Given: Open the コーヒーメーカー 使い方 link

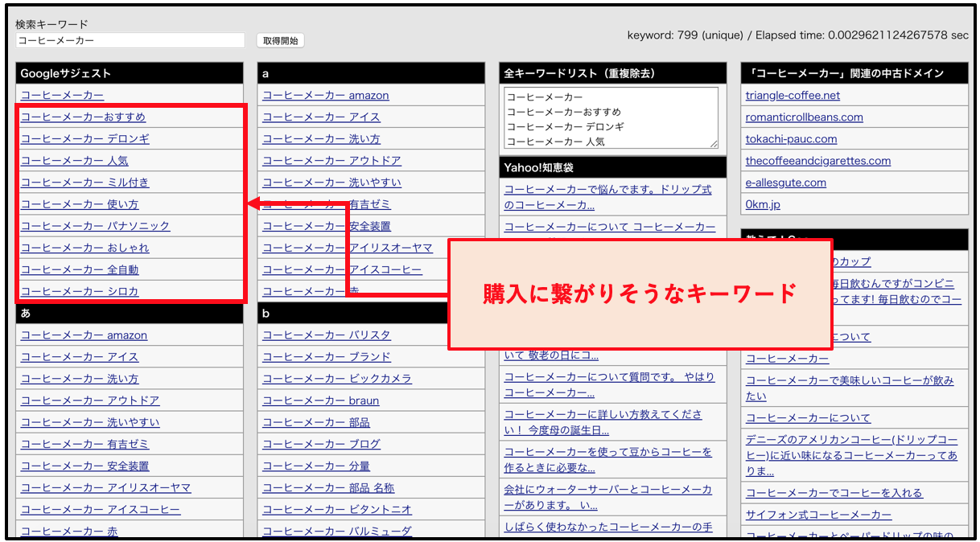Looking at the screenshot, I should point(80,204).
